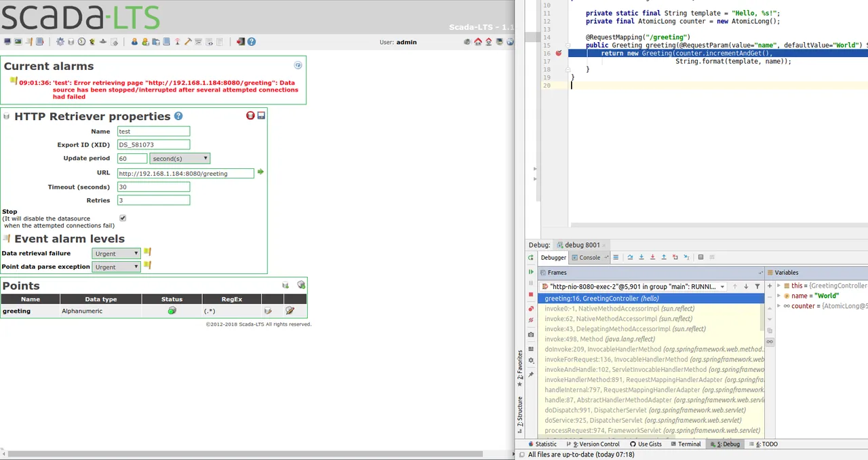Disable data source with red stop icon
Image resolution: width=868 pixels, height=460 pixels.
coord(250,116)
